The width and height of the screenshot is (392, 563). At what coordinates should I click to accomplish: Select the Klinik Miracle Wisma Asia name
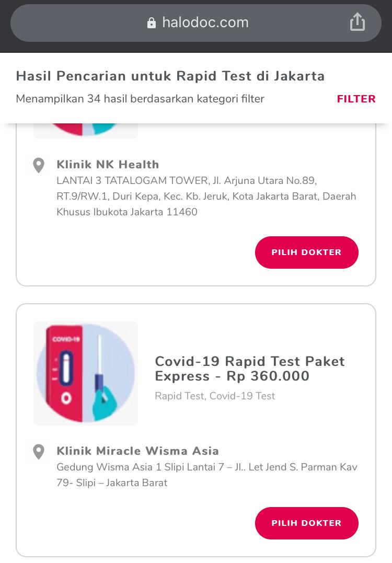[137, 451]
